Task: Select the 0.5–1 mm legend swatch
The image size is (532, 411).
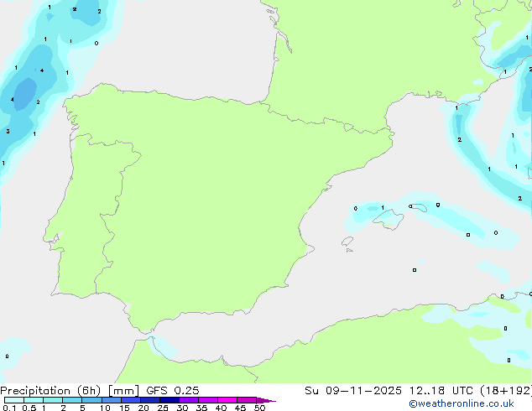Action: pos(34,400)
